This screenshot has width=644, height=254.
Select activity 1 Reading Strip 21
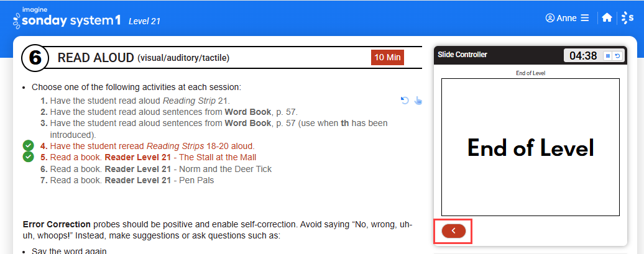138,101
